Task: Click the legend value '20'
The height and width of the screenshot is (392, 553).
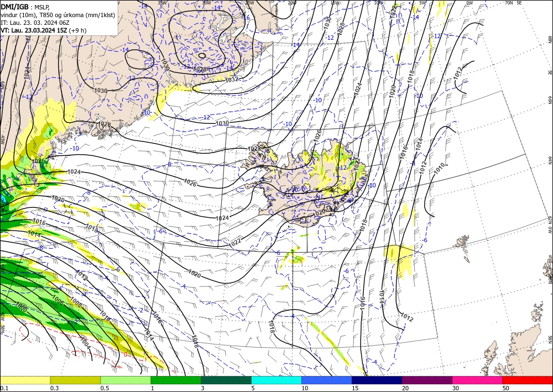Action: point(405,388)
